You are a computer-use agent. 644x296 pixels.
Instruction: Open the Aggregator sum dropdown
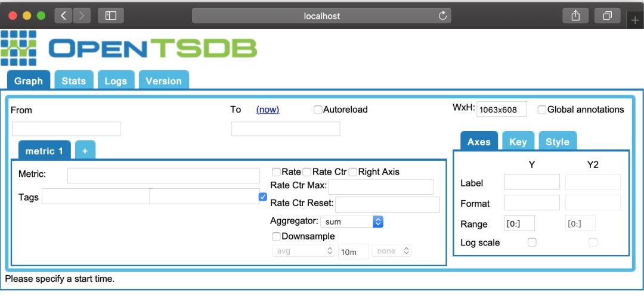(352, 222)
